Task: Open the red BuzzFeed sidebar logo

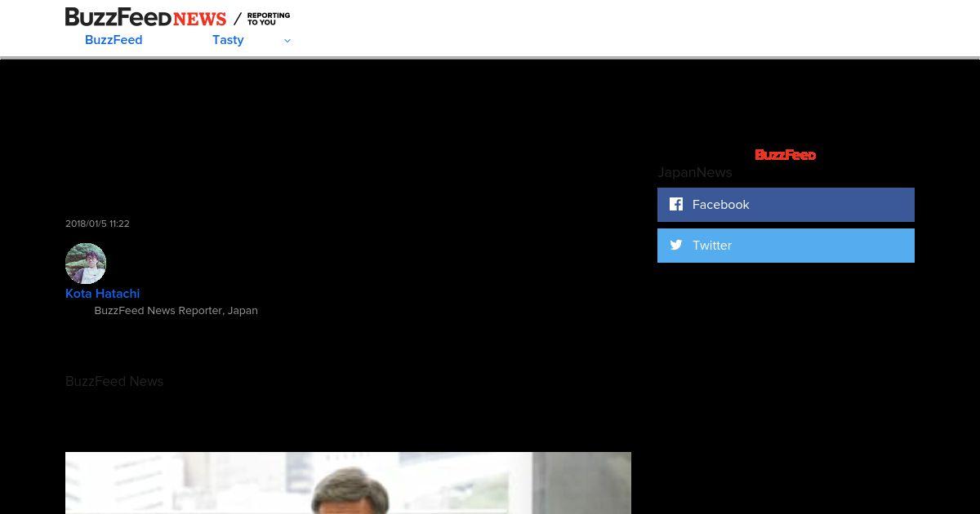Action: pos(786,154)
